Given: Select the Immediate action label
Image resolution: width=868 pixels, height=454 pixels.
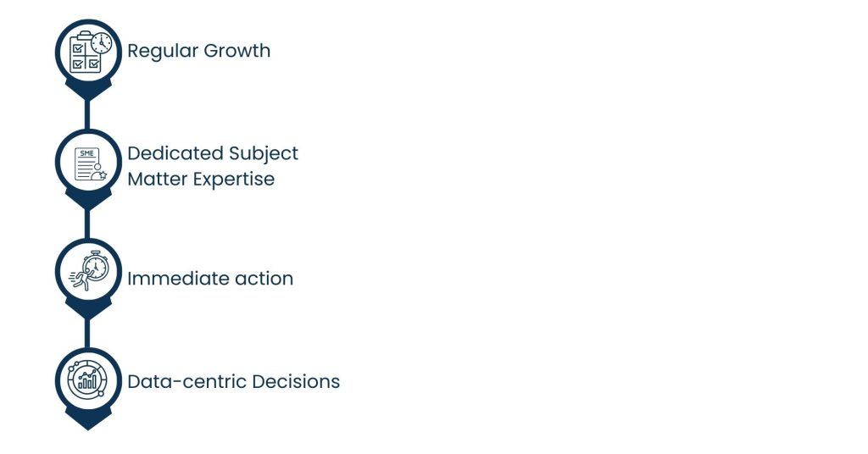Looking at the screenshot, I should coord(210,278).
